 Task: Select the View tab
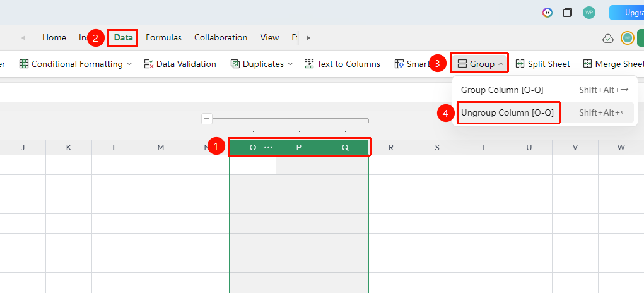(269, 38)
